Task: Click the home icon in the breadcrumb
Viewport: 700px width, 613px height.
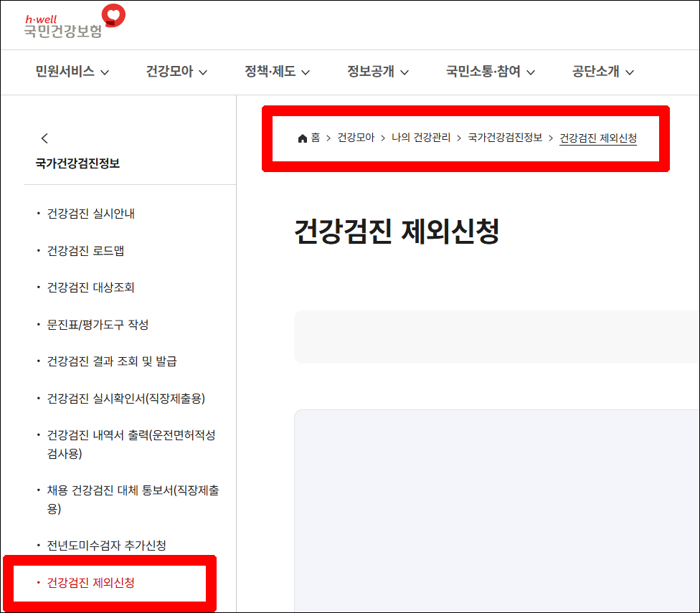Action: tap(302, 138)
